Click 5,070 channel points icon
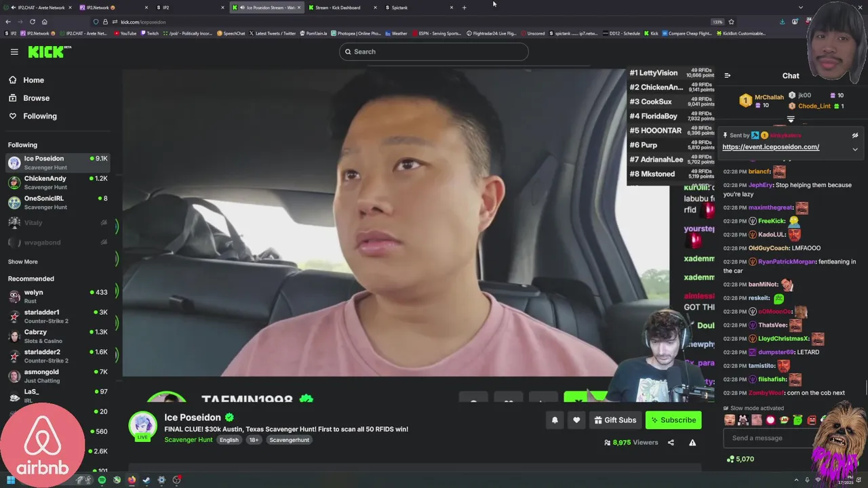The width and height of the screenshot is (868, 488). (x=730, y=459)
